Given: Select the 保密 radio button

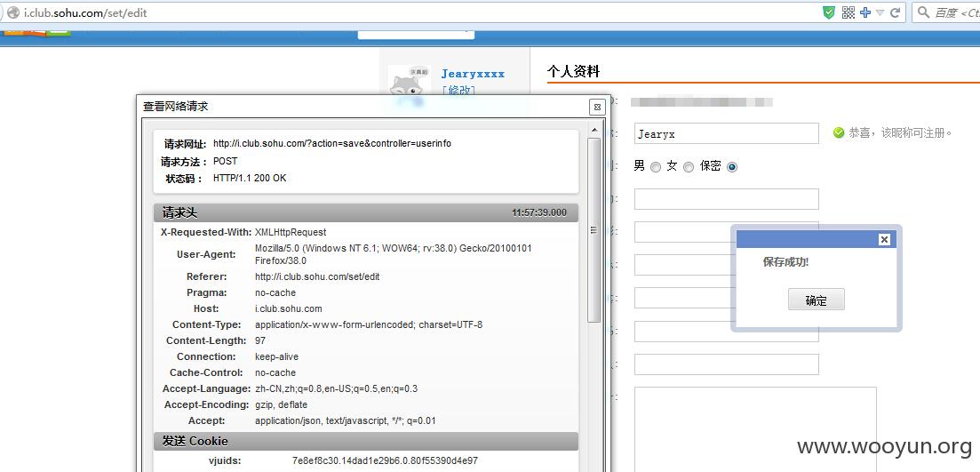Looking at the screenshot, I should (732, 167).
